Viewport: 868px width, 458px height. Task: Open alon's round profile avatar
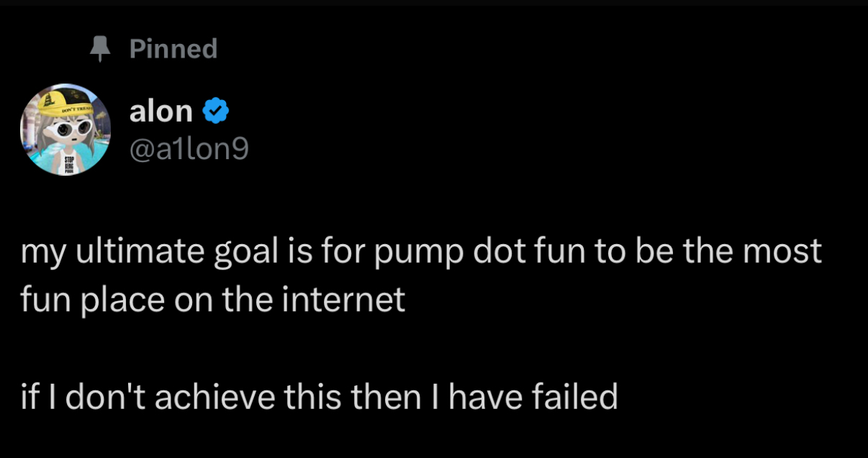[x=65, y=130]
